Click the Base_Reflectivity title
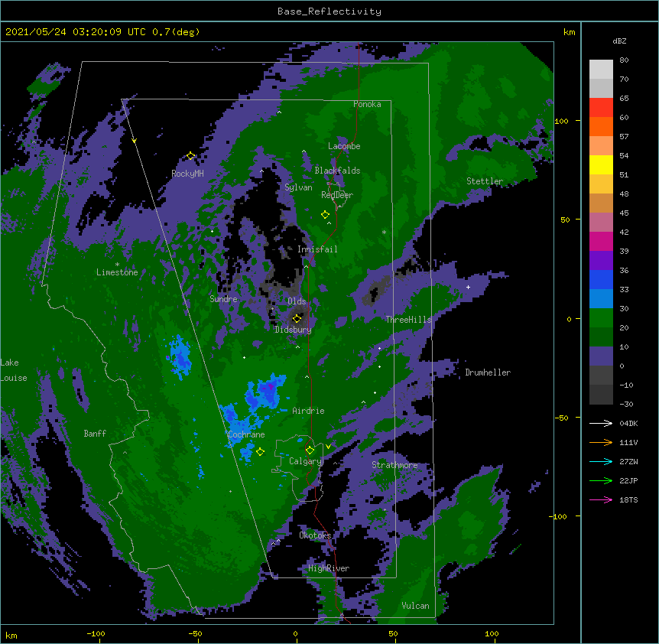Image resolution: width=659 pixels, height=644 pixels. [329, 11]
